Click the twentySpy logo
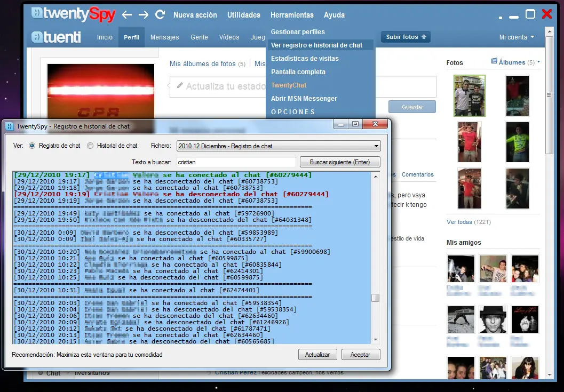The height and width of the screenshot is (392, 564). [74, 14]
